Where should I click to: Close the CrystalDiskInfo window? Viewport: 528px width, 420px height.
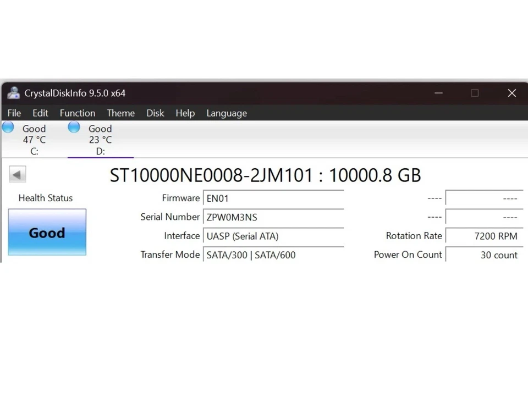[x=512, y=93]
